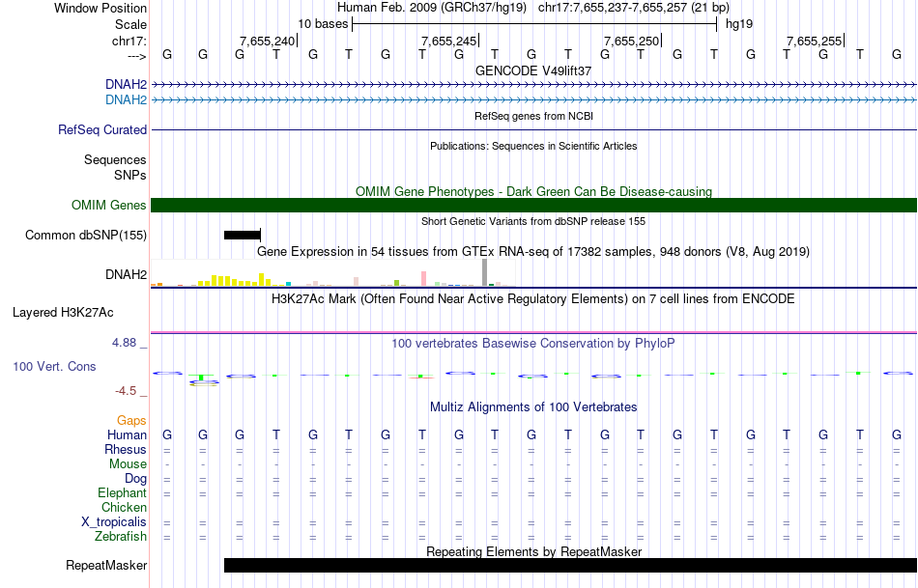Click the 10 bases scale bar
The width and height of the screenshot is (918, 588).
point(534,24)
